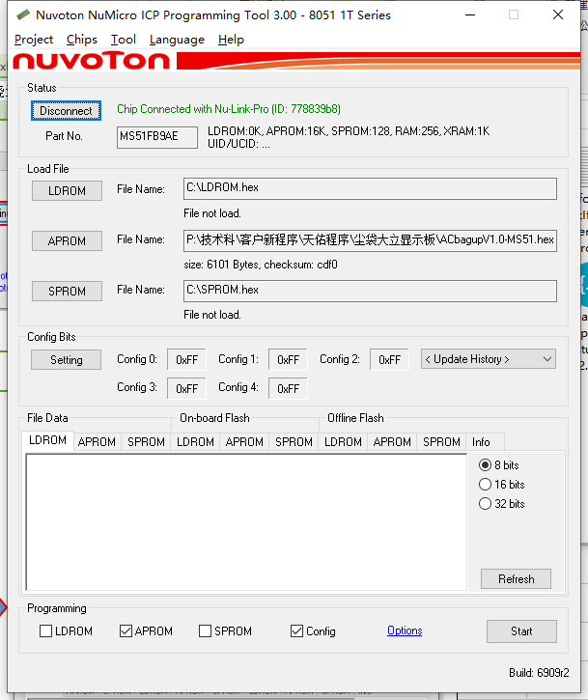Browse for LDROM file with LDROM button
This screenshot has height=700, width=588.
[67, 190]
